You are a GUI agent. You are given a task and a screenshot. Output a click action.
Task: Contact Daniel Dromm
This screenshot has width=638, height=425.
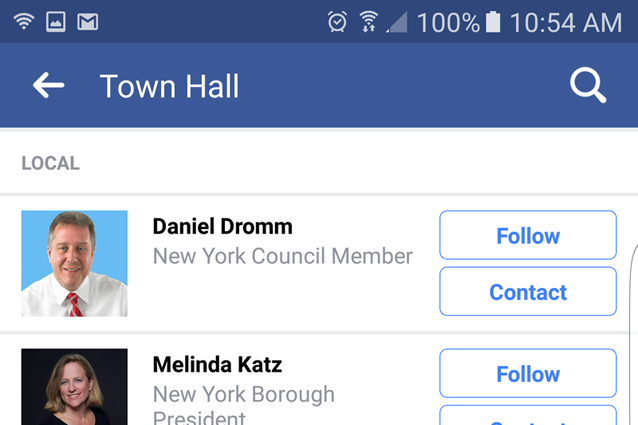coord(528,292)
